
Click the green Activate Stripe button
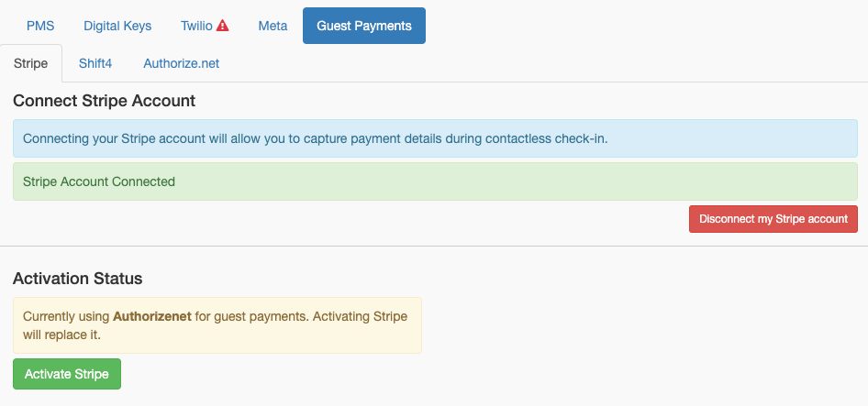pyautogui.click(x=67, y=374)
